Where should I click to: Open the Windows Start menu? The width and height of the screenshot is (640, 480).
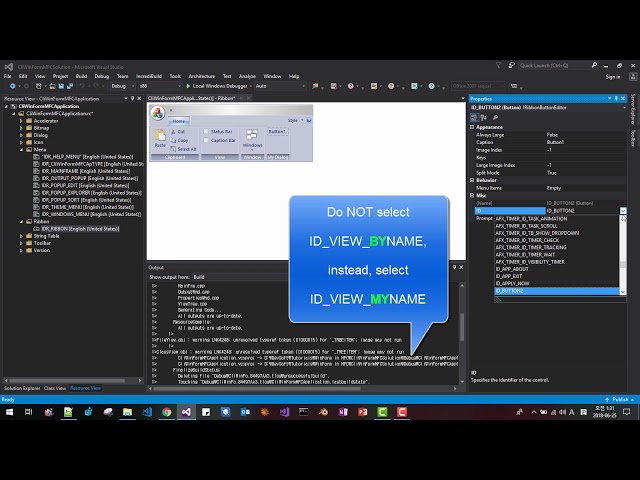tap(9, 412)
